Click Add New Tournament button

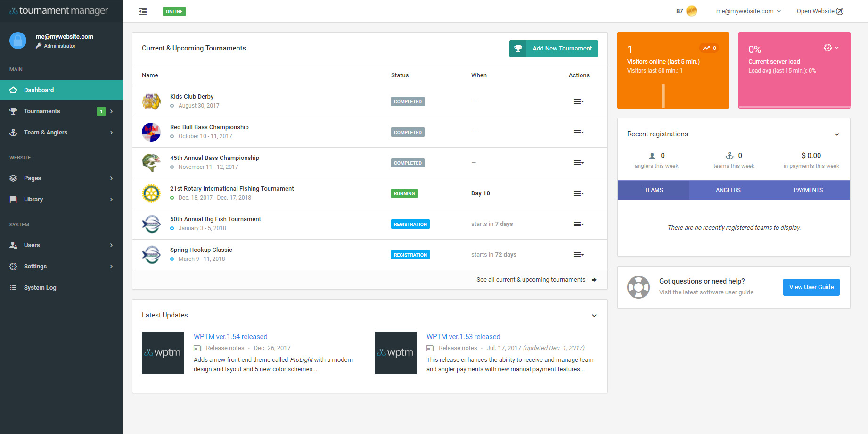pos(553,49)
